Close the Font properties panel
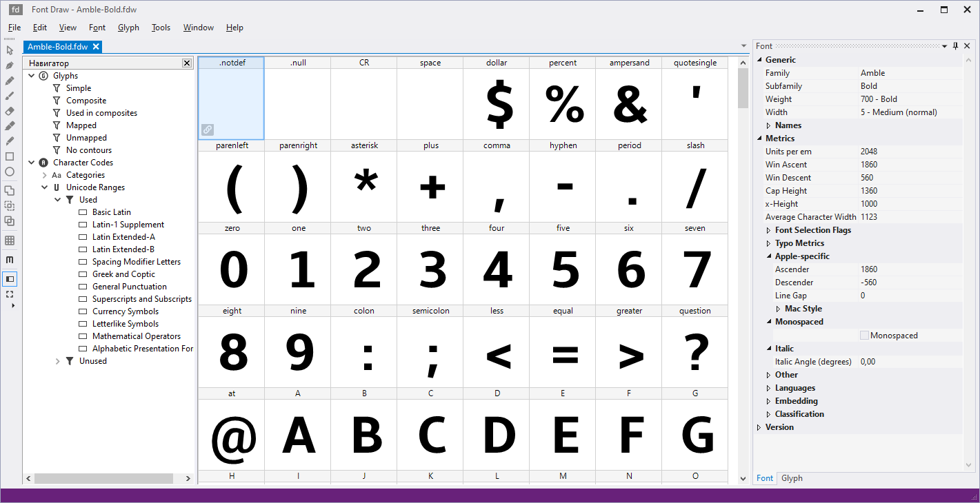The width and height of the screenshot is (980, 503). 968,46
